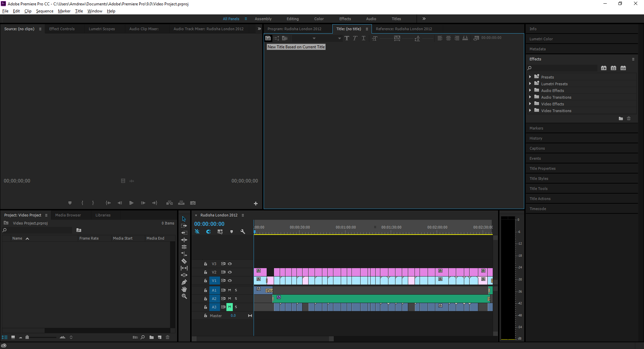The height and width of the screenshot is (349, 644).
Task: Create a new bin in Project panel
Action: point(152,337)
